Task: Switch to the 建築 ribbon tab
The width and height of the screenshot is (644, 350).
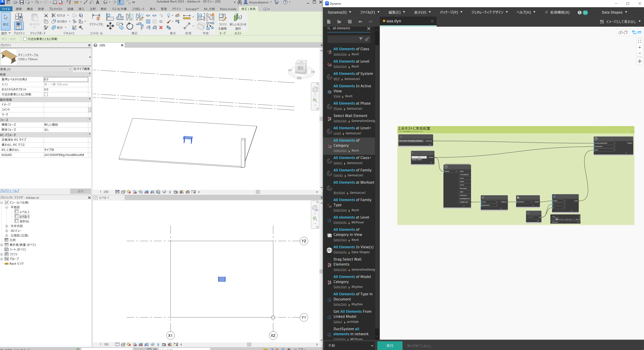Action: click(x=19, y=9)
